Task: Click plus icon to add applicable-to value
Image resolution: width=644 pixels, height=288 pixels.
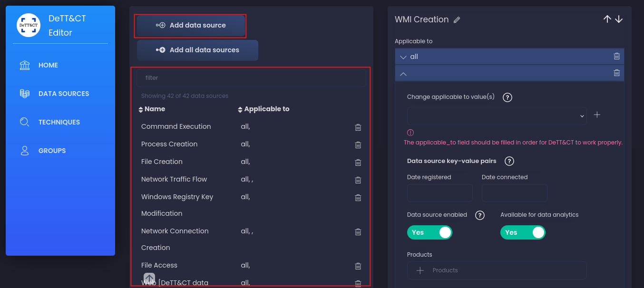Action: point(597,115)
